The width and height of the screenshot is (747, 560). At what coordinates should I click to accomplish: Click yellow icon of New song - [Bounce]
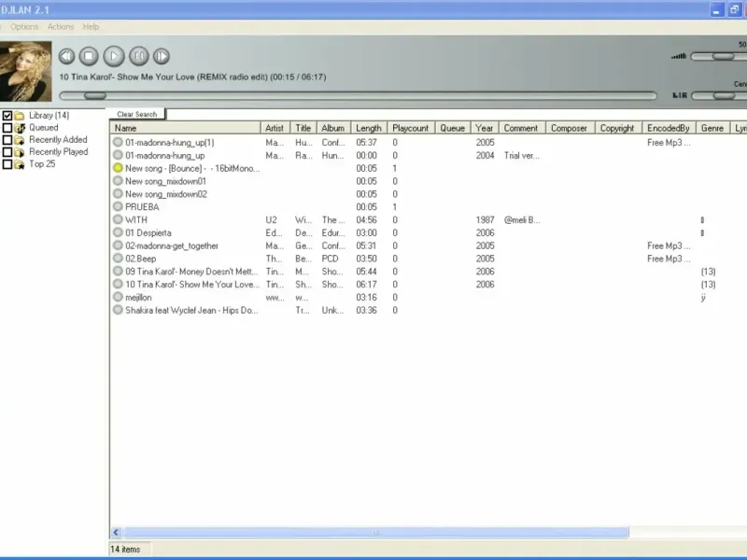[118, 168]
